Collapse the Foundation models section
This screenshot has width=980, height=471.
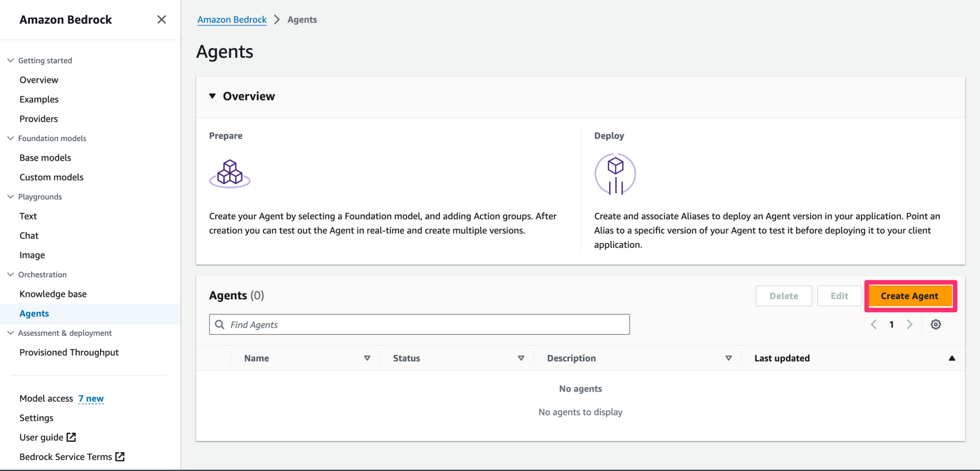11,138
